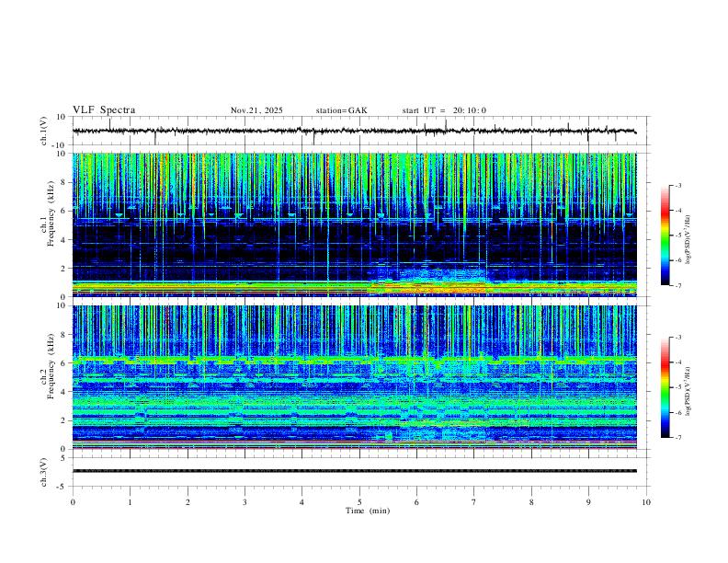Click the "station=GAK" header label
The height and width of the screenshot is (563, 728).
(x=341, y=110)
